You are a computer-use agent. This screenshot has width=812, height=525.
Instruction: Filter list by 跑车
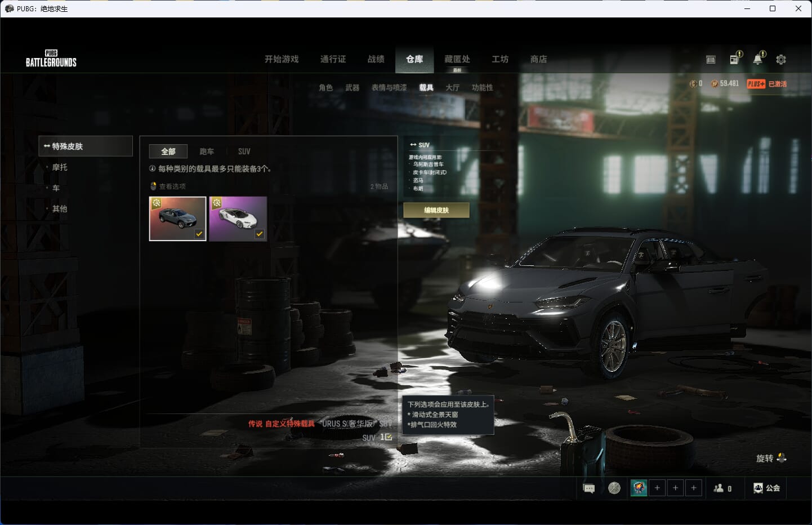click(x=207, y=152)
